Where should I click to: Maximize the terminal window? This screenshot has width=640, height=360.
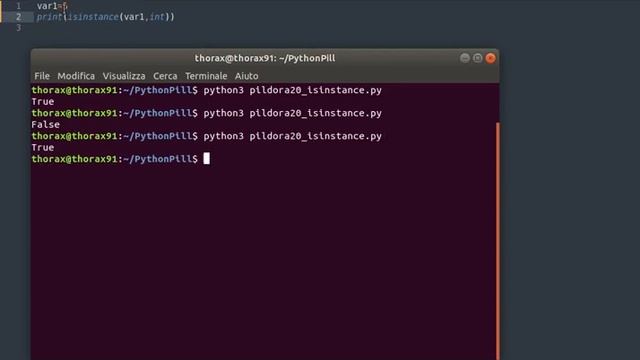coord(478,58)
